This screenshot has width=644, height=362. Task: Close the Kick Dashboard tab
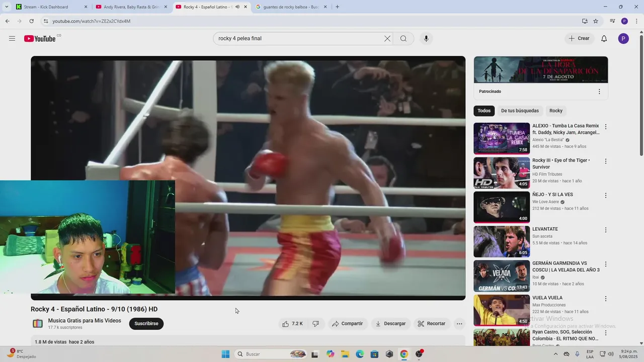(86, 7)
